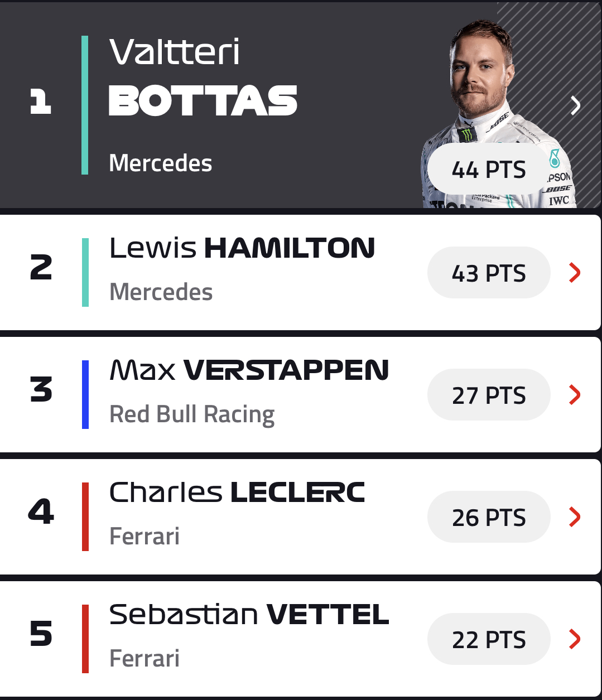Click the teal team color bar beside Hamilton
Image resolution: width=602 pixels, height=700 pixels.
[x=85, y=272]
